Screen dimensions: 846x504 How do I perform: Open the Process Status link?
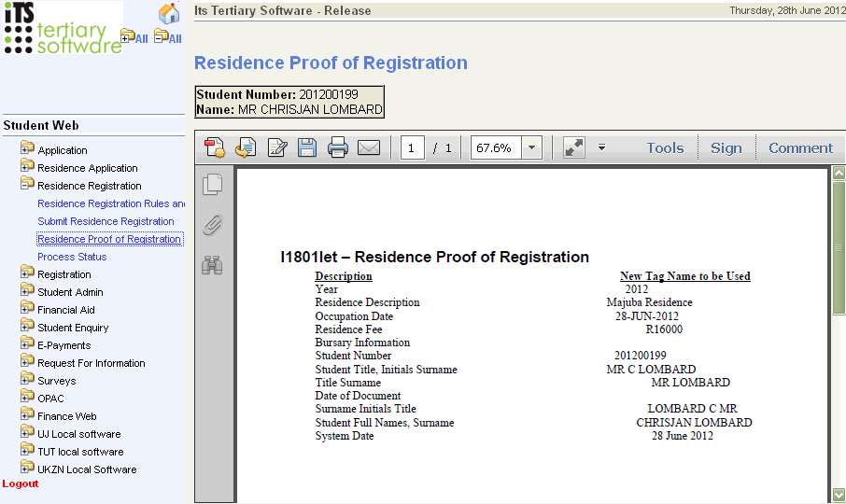click(72, 257)
